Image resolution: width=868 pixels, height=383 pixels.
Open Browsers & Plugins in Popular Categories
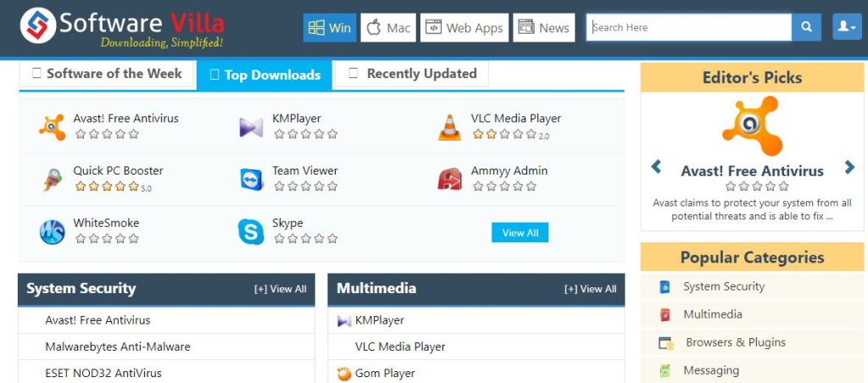(x=735, y=342)
